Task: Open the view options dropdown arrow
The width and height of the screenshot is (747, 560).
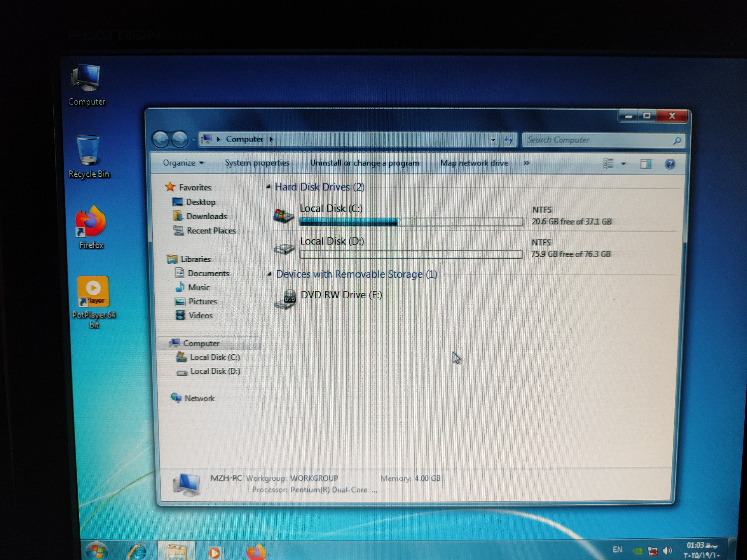Action: click(623, 164)
